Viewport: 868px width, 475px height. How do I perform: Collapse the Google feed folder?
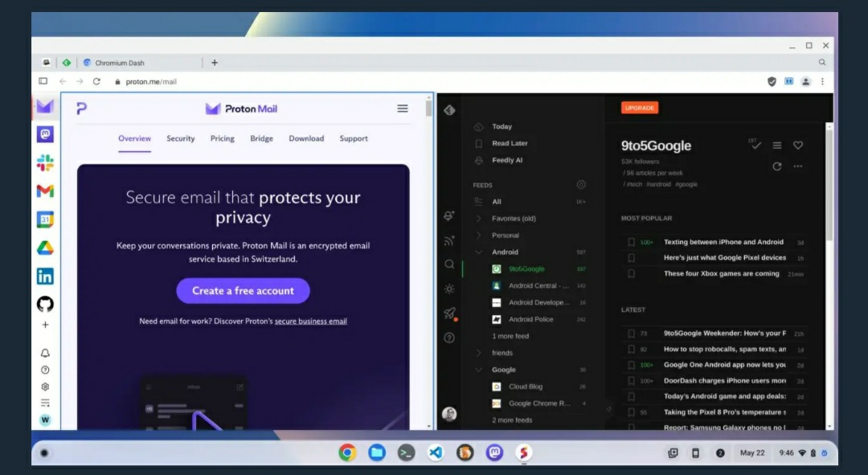point(479,370)
